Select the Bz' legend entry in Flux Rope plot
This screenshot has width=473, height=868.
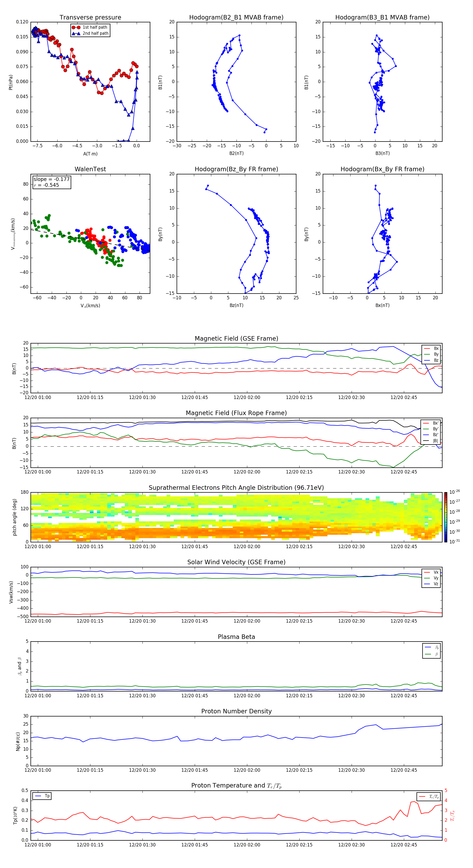[431, 435]
